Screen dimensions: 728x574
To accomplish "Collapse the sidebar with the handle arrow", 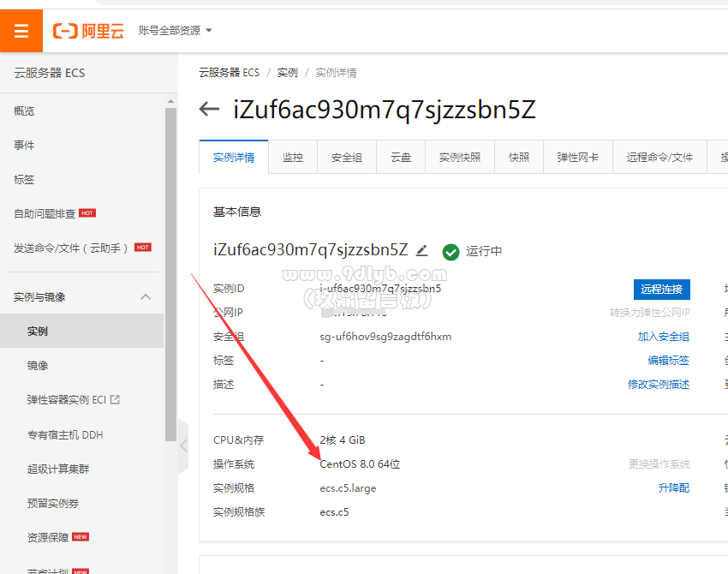I will pyautogui.click(x=183, y=445).
